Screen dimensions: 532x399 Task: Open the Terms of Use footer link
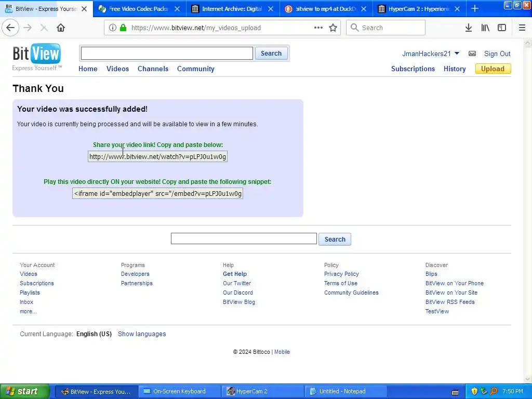point(341,283)
